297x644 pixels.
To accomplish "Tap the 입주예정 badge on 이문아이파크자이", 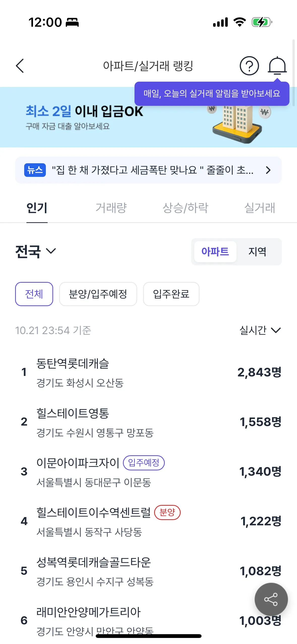I will click(144, 463).
